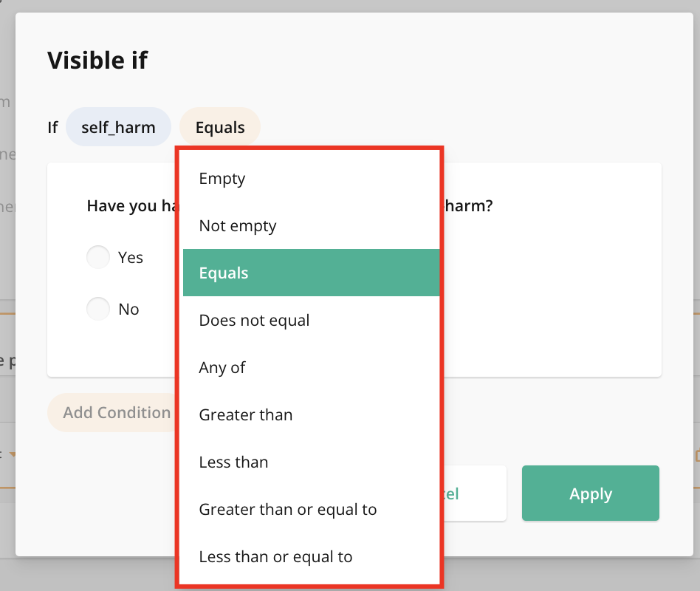Click the word If before self_harm
The height and width of the screenshot is (591, 700).
[x=52, y=127]
